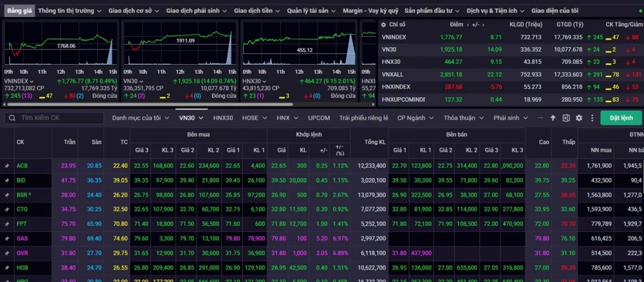This screenshot has width=644, height=282.
Task: Open GAS ticker symbol
Action: point(22,238)
